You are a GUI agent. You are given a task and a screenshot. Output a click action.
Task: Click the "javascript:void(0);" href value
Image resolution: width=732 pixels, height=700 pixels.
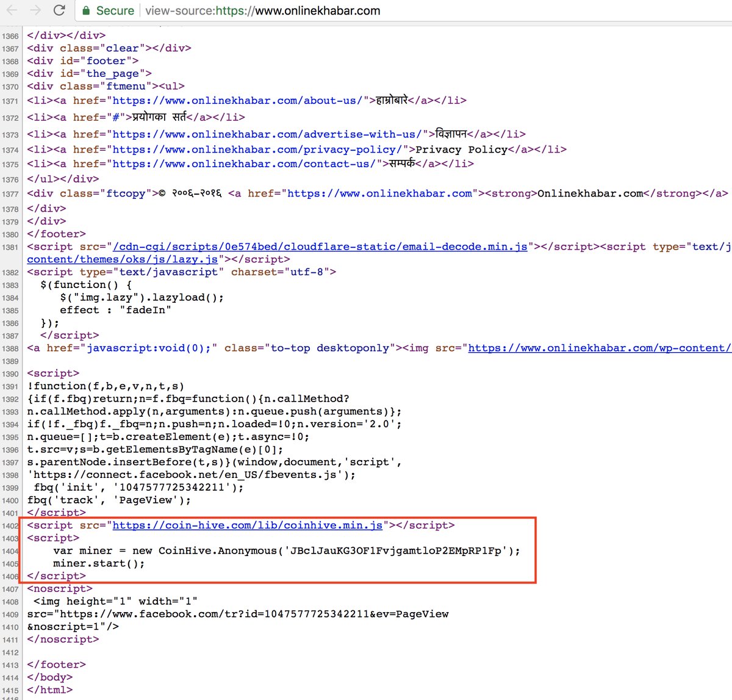149,348
